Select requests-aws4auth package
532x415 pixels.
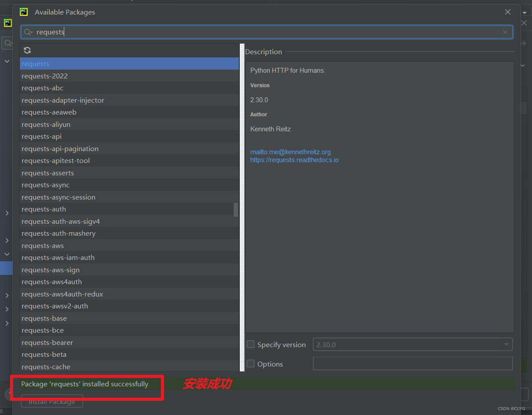(x=129, y=282)
